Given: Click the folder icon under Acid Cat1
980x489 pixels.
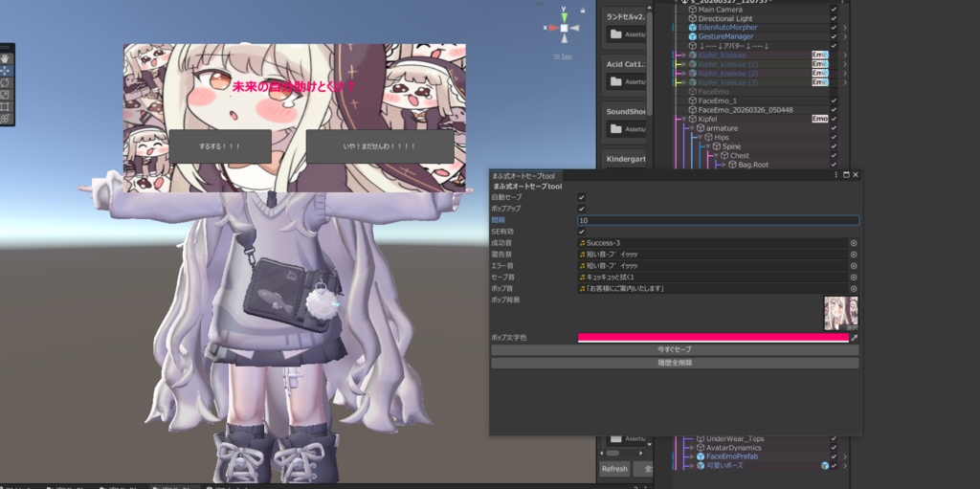Looking at the screenshot, I should [616, 81].
